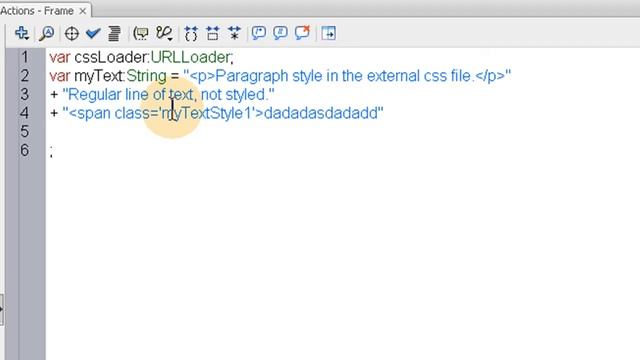Click the Auto format lines icon
The width and height of the screenshot is (640, 360).
pos(115,33)
